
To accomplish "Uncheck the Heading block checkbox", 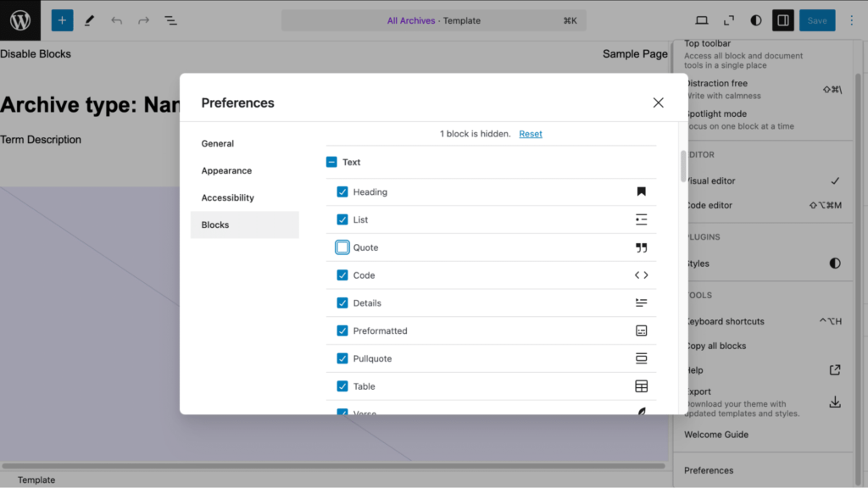I will tap(342, 192).
